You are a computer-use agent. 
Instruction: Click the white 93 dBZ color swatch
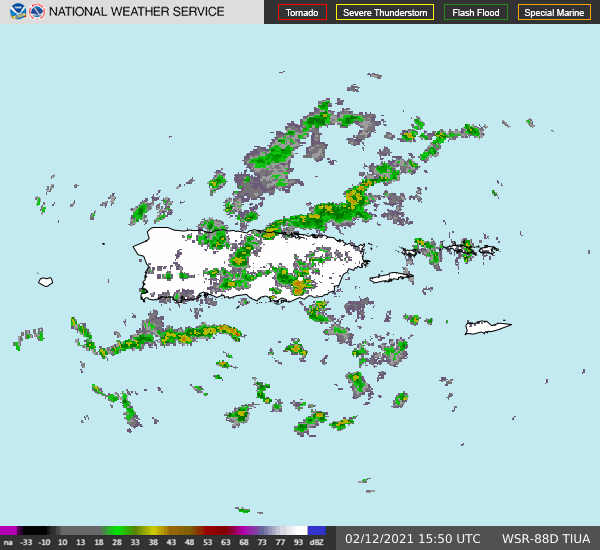(x=298, y=530)
